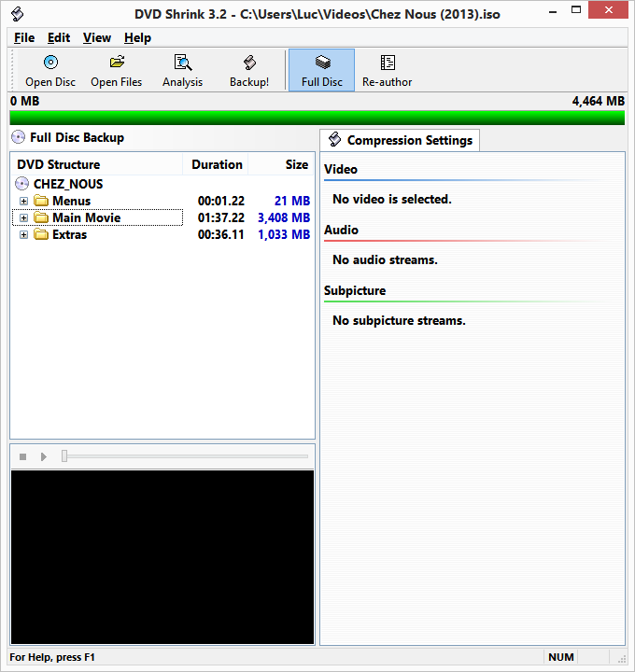Click the Duration column header
The image size is (635, 672).
point(217,164)
